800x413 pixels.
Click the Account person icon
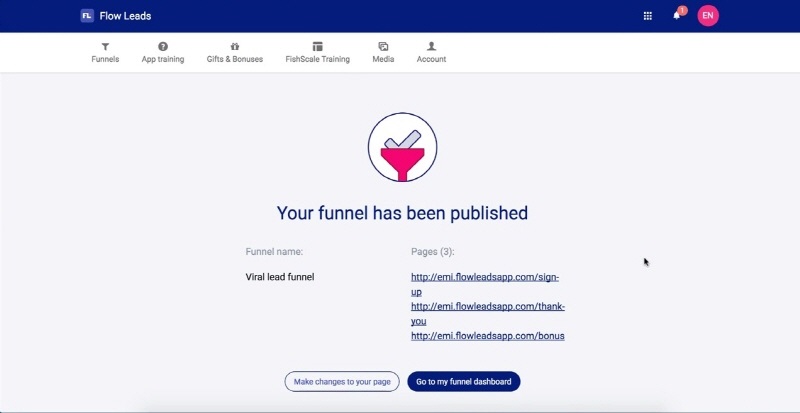pyautogui.click(x=431, y=46)
